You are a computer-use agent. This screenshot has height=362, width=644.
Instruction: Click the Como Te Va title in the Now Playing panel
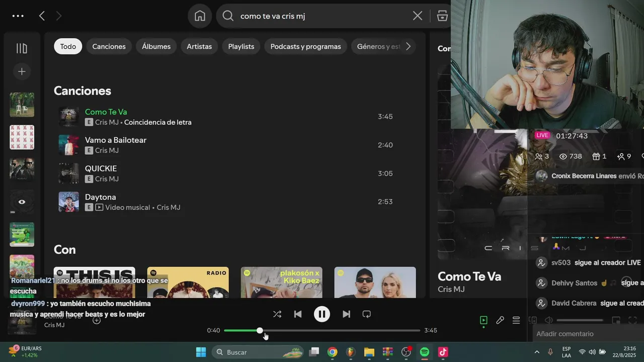click(x=469, y=276)
